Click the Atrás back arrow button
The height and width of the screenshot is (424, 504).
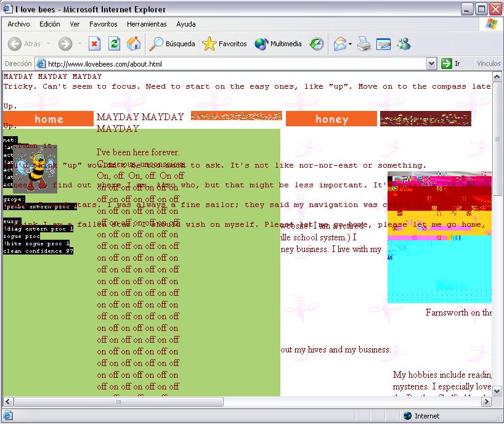point(25,44)
